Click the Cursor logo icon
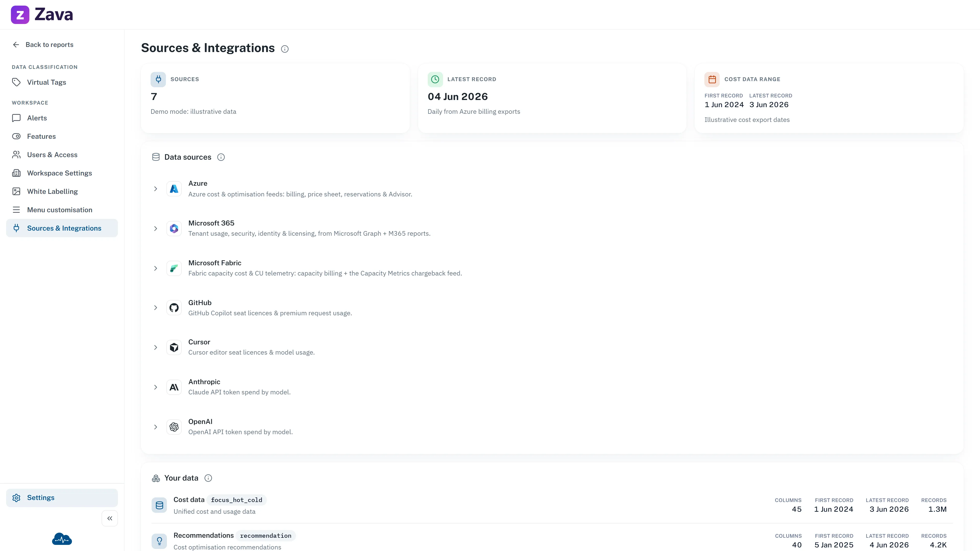Image resolution: width=980 pixels, height=551 pixels. 174,347
